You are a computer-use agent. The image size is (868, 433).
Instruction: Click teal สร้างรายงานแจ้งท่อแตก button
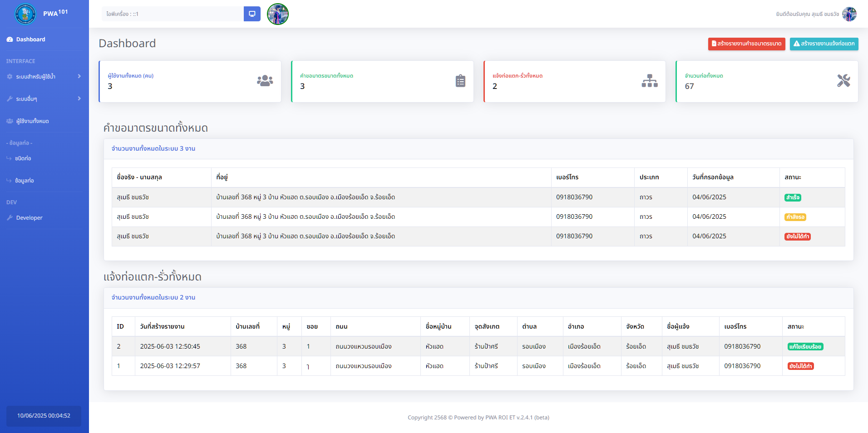click(824, 44)
